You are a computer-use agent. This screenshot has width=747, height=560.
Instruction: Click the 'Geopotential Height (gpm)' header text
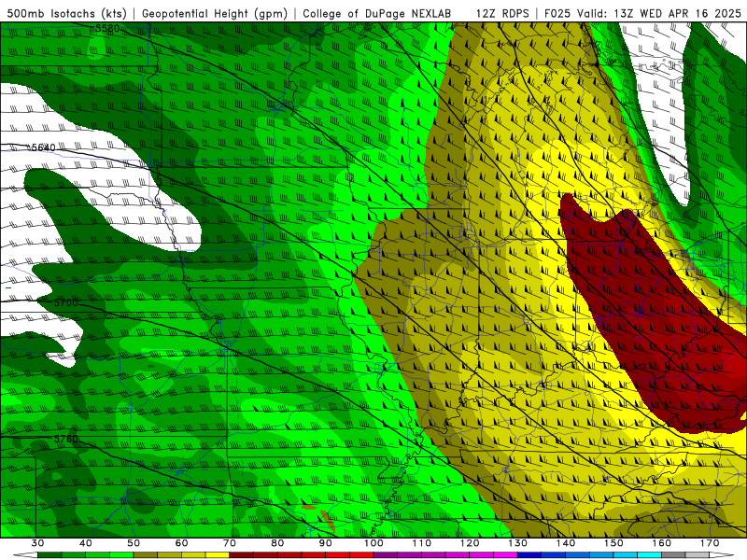coord(215,14)
